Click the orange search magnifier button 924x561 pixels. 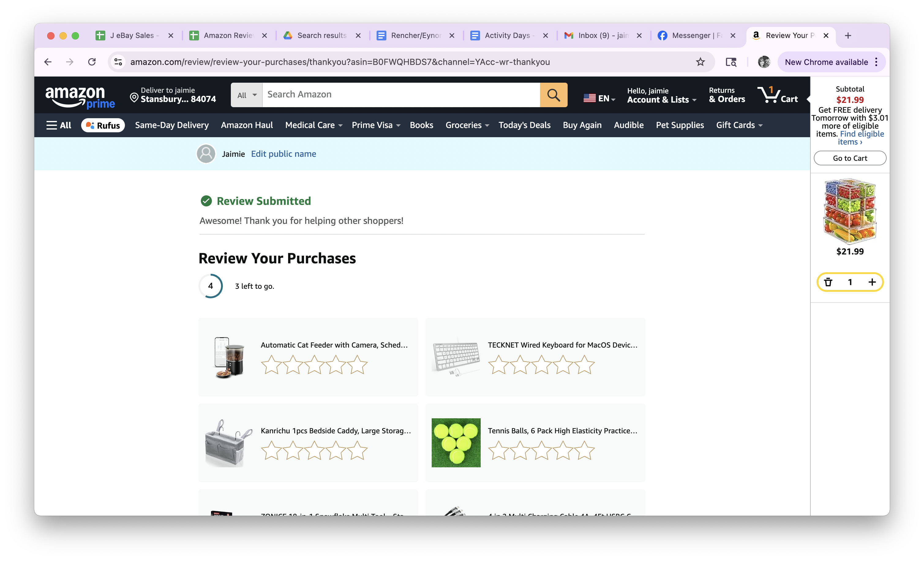tap(553, 95)
